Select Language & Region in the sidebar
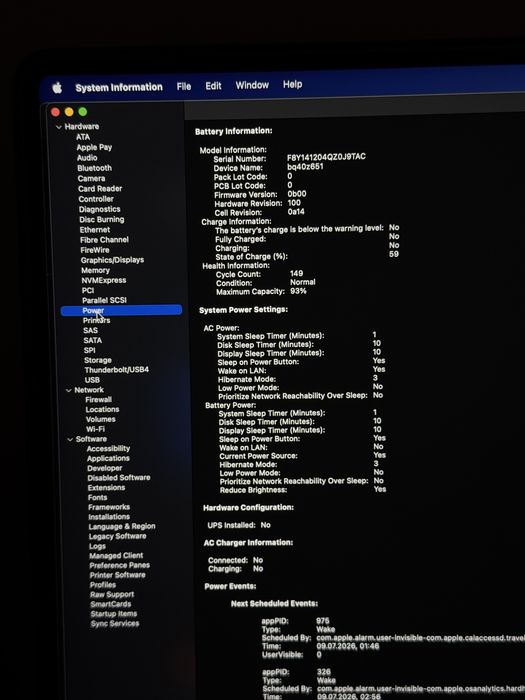The image size is (525, 700). [x=122, y=526]
